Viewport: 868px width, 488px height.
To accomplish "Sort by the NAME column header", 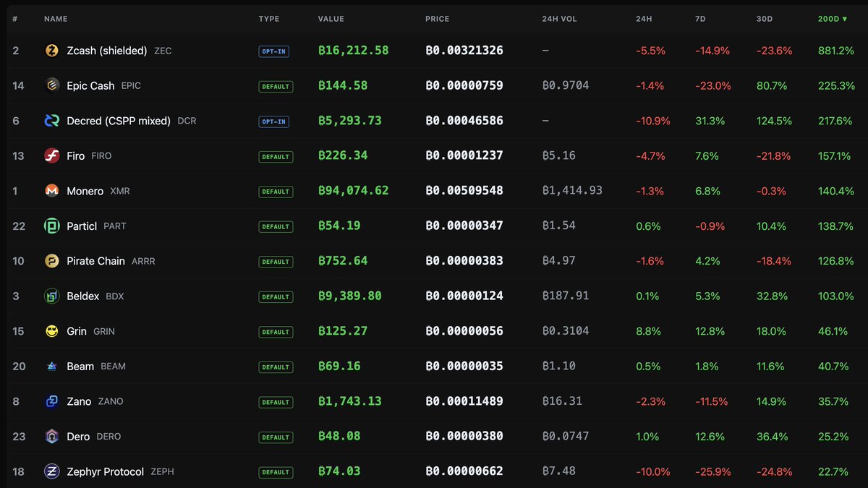I will pos(56,19).
